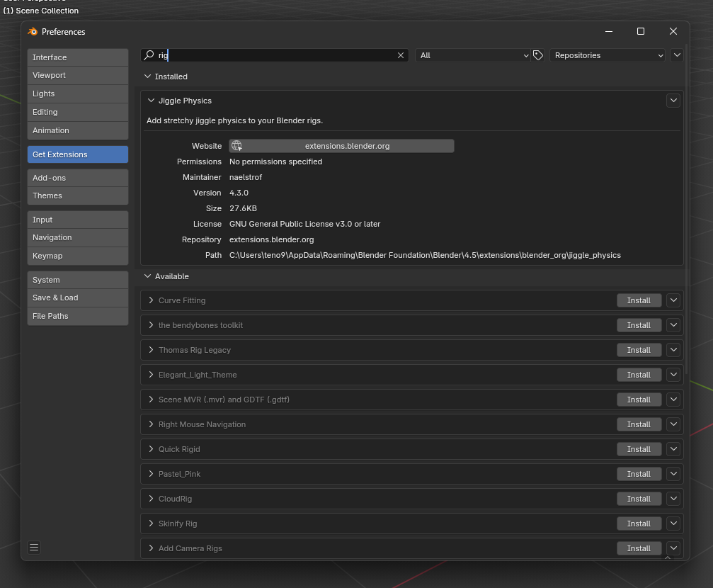The image size is (713, 588).
Task: Open the Jiggle Physics options chevron
Action: click(x=673, y=101)
